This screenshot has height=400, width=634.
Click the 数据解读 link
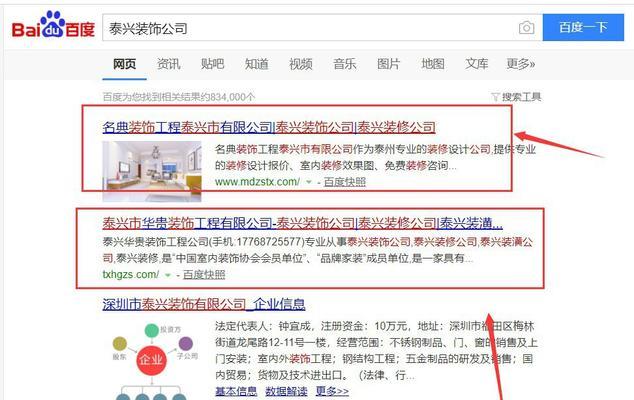[286, 391]
